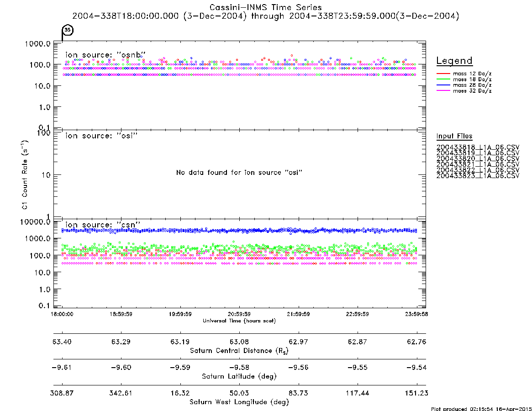Screen dimensions: 532x411
Task: Click the 18:59:59 time axis tick label
Action: (x=121, y=314)
